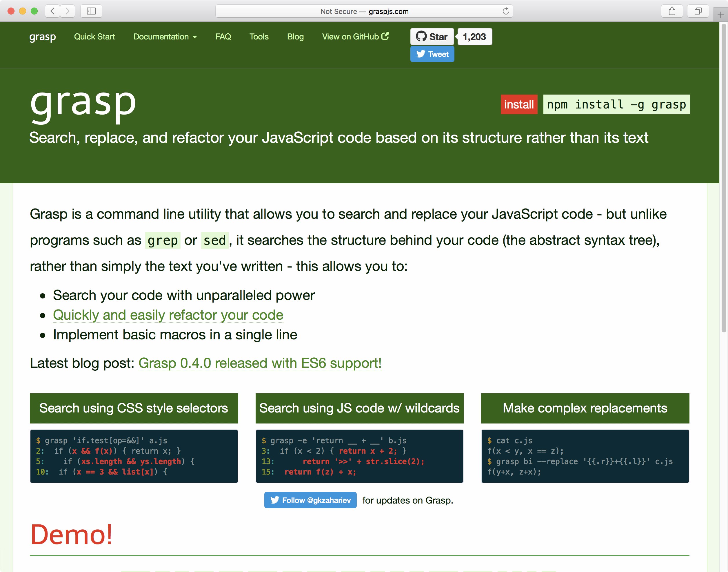Click 'Implement basic macros in a single line' item

point(175,334)
